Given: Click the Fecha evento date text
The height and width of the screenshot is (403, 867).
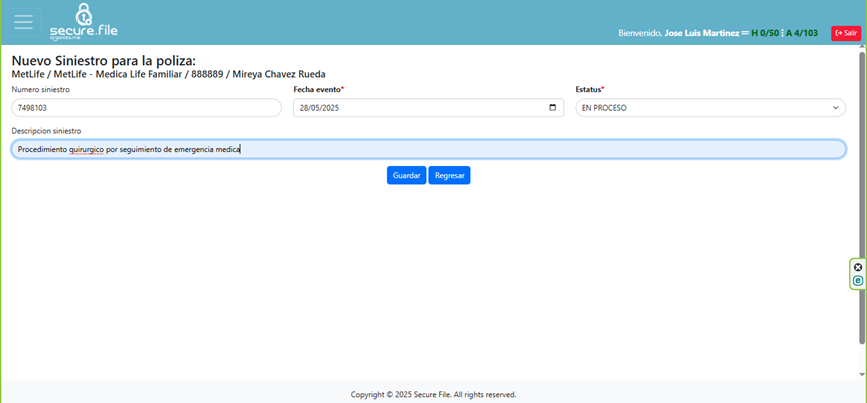Looking at the screenshot, I should [x=320, y=108].
